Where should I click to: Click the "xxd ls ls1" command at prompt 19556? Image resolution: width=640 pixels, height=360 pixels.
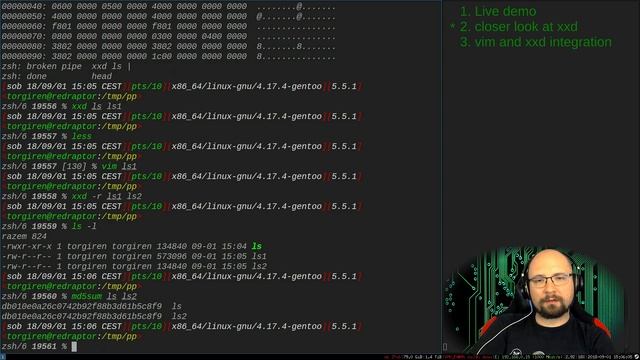[x=97, y=107]
